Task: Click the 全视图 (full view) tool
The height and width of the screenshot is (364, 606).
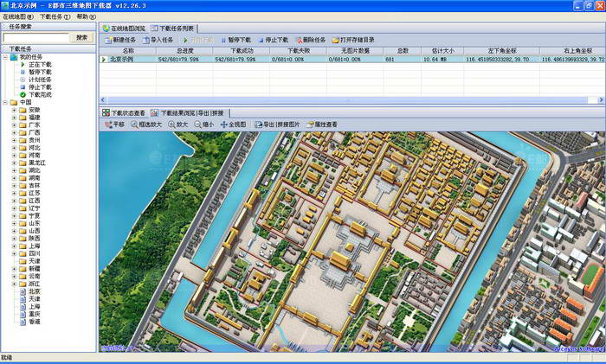Action: click(233, 125)
